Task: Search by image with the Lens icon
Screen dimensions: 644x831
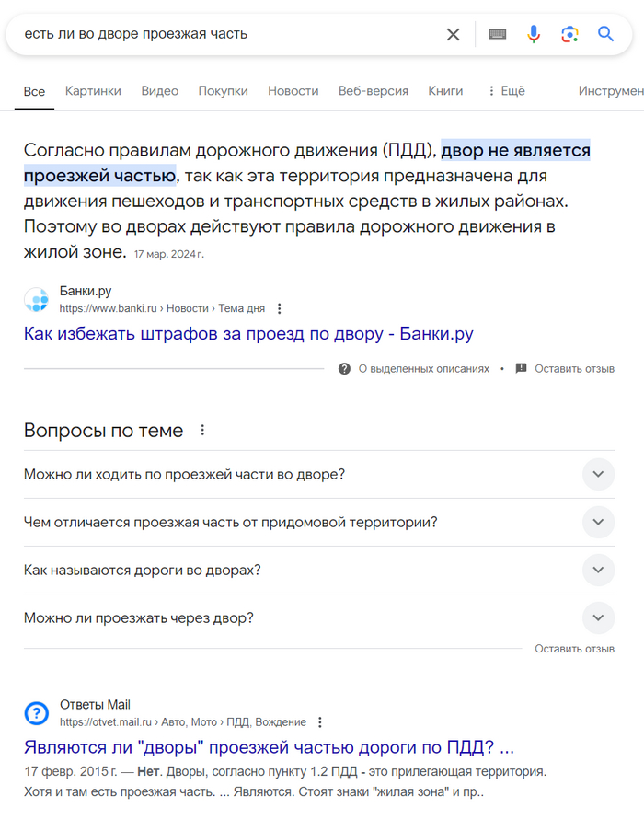Action: click(569, 34)
